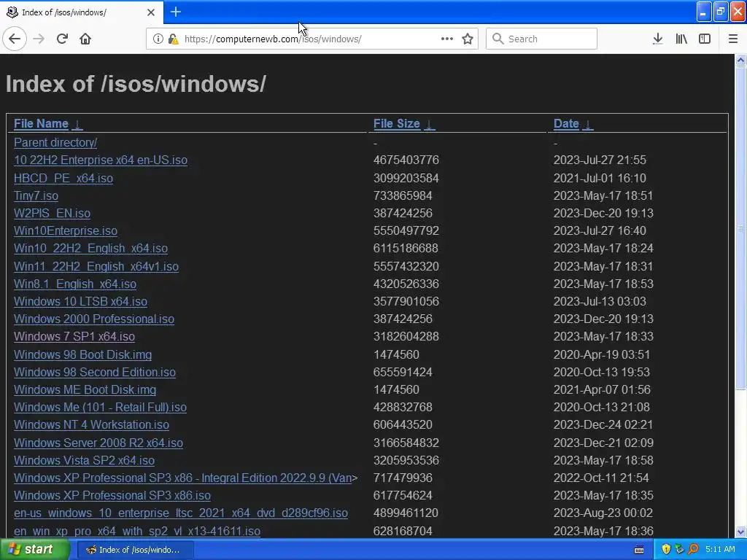
Task: Open HBCD_PE_x64.iso link
Action: click(x=63, y=178)
